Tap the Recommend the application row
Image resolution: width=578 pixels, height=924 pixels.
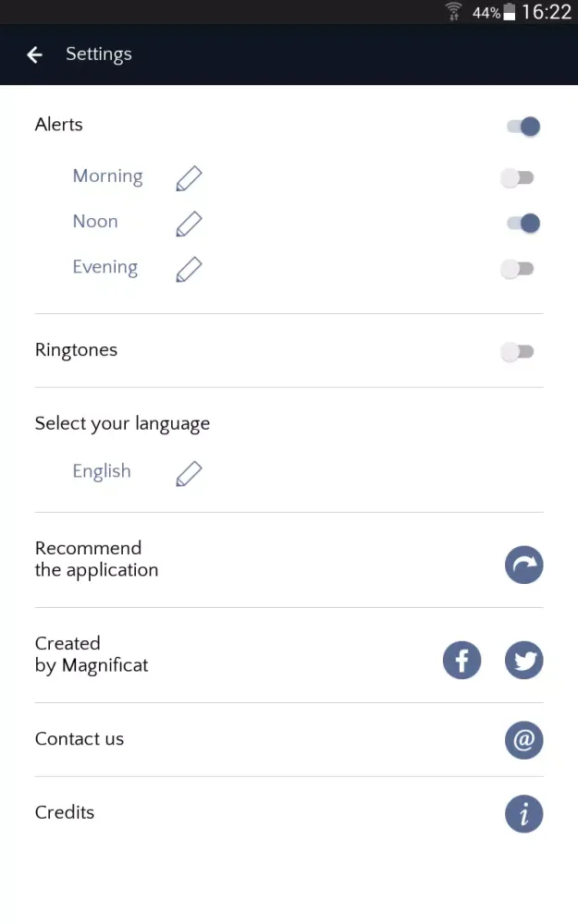click(x=96, y=559)
